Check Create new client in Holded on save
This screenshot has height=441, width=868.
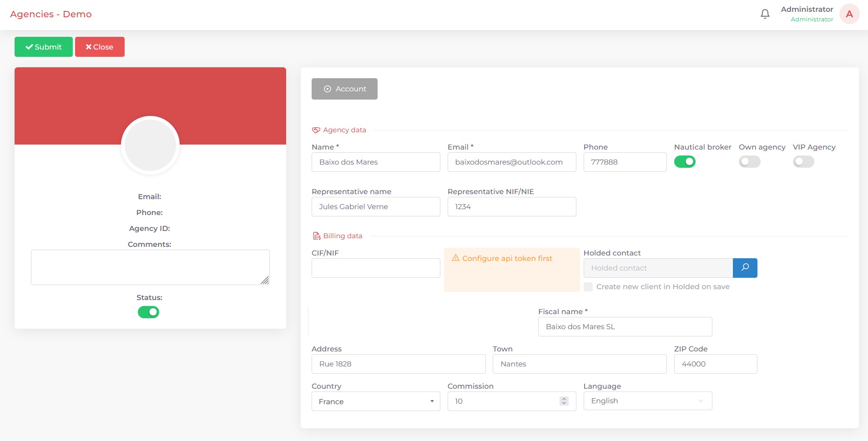588,287
